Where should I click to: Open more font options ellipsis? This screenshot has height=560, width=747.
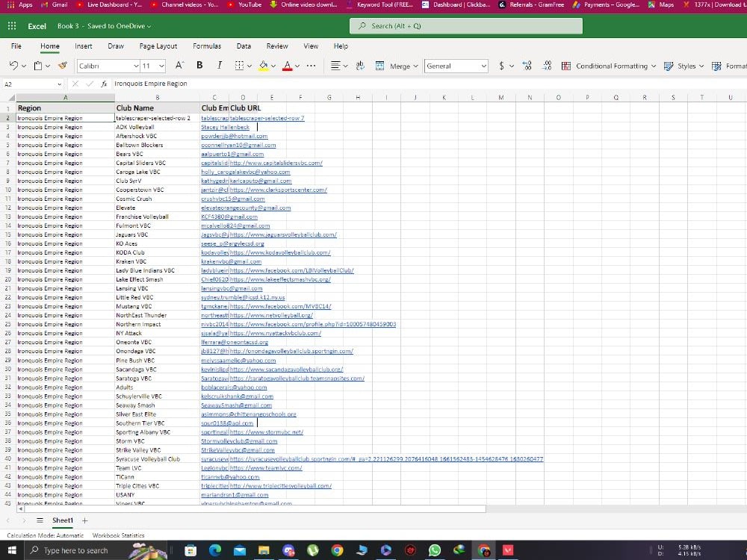click(x=311, y=66)
